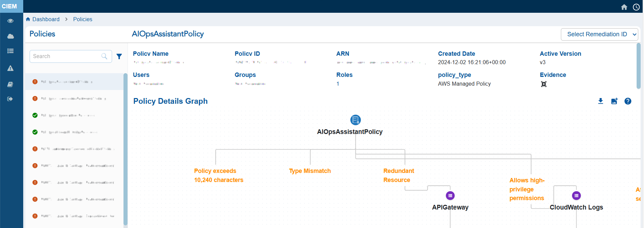Download the policy details graph
Image resolution: width=644 pixels, height=228 pixels.
pyautogui.click(x=601, y=101)
